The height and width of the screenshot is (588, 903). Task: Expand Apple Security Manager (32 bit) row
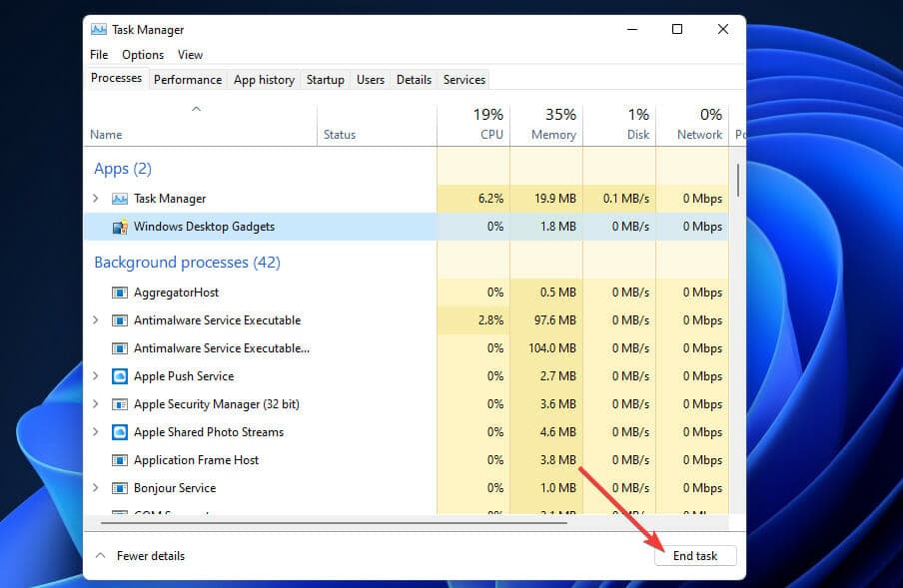96,404
